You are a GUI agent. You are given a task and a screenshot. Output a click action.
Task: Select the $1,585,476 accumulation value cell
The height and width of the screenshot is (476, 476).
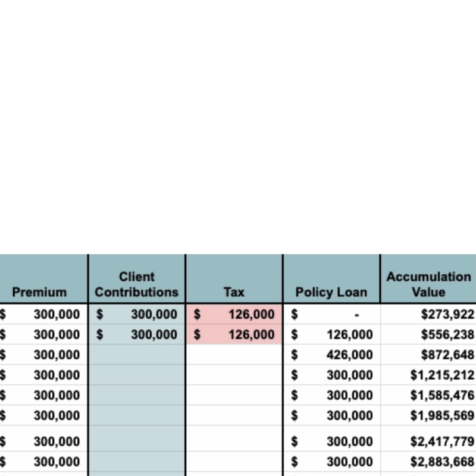pos(428,395)
